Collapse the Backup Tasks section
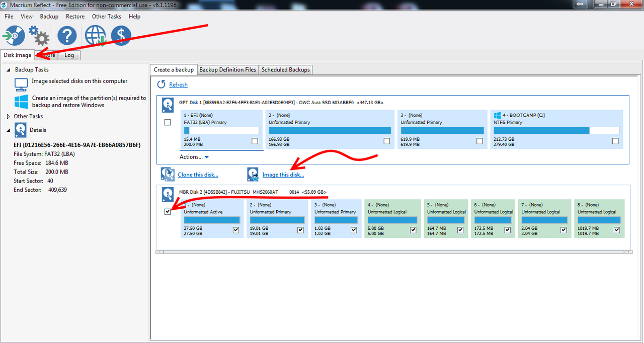Image resolution: width=644 pixels, height=343 pixels. pyautogui.click(x=9, y=70)
